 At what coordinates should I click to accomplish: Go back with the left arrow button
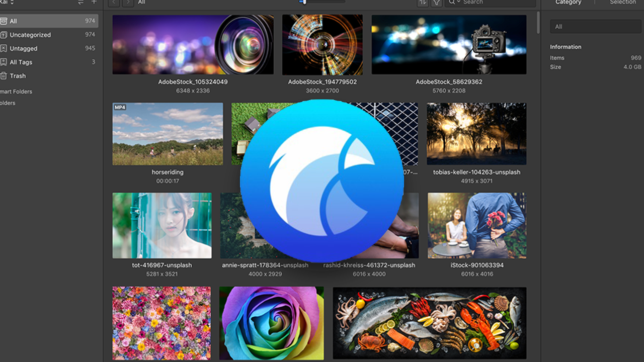tap(114, 3)
